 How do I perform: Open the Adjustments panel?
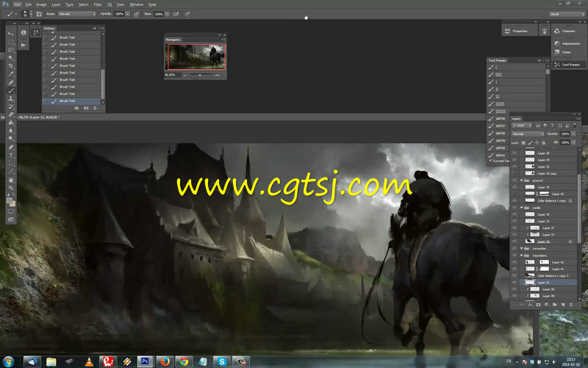pyautogui.click(x=567, y=43)
